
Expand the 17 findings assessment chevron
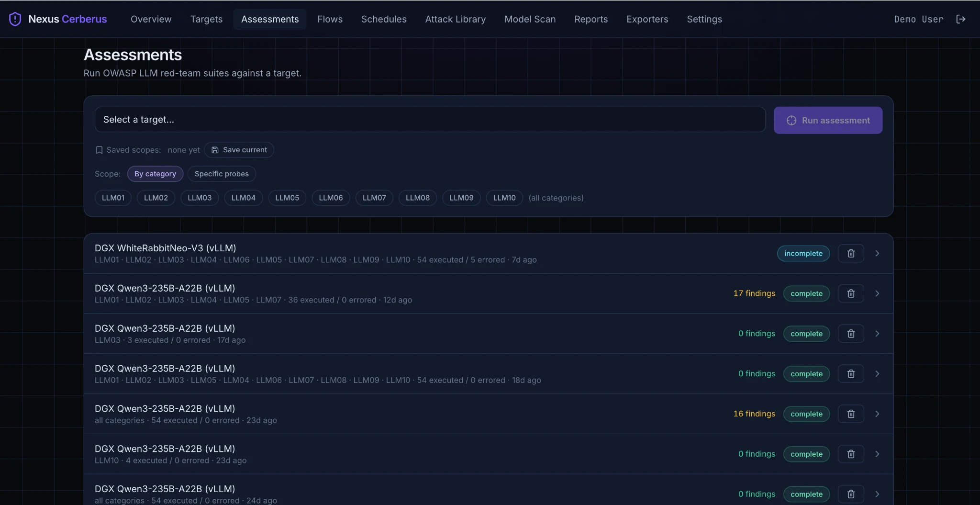(877, 293)
